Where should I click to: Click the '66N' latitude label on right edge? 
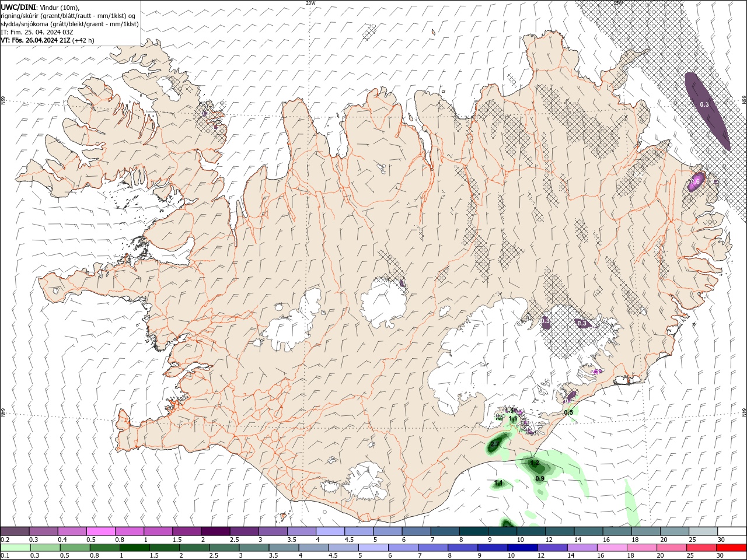[x=744, y=100]
